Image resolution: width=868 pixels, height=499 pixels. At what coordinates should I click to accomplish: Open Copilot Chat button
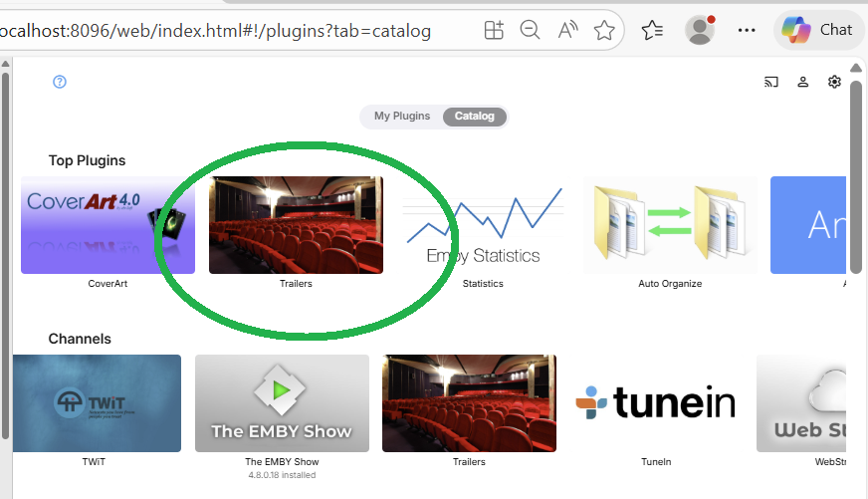tap(817, 30)
